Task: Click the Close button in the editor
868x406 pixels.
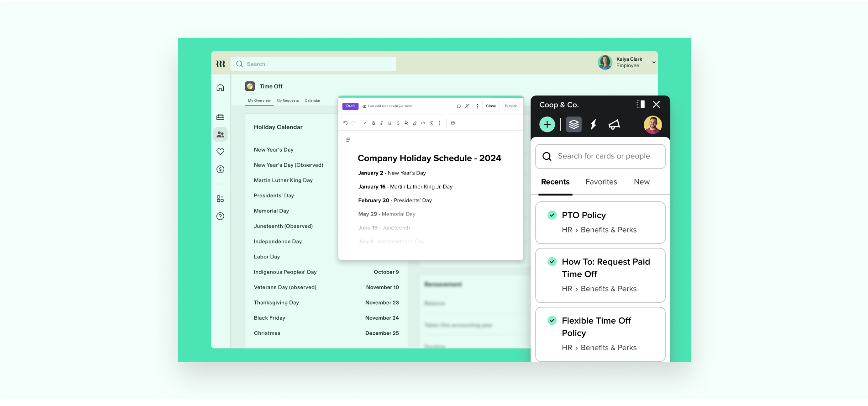Action: [491, 106]
